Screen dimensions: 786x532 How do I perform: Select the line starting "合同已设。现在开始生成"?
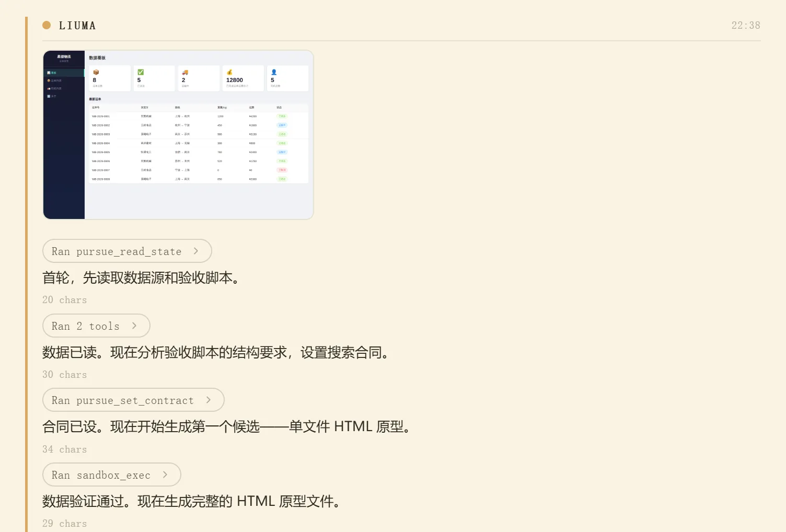click(x=226, y=427)
